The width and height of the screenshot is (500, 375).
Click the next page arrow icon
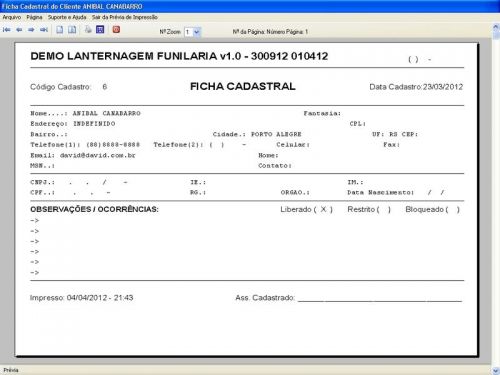[31, 30]
